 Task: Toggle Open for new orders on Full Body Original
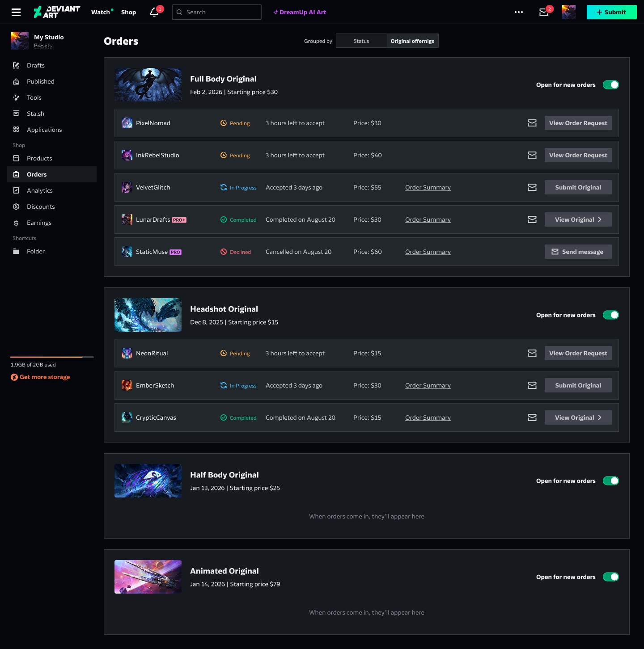(611, 85)
